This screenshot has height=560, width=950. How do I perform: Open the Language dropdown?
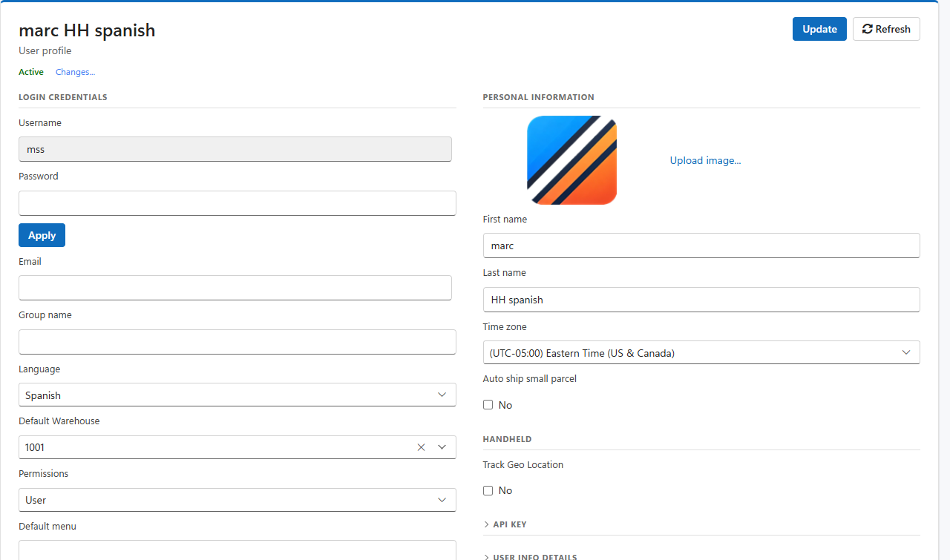point(237,395)
